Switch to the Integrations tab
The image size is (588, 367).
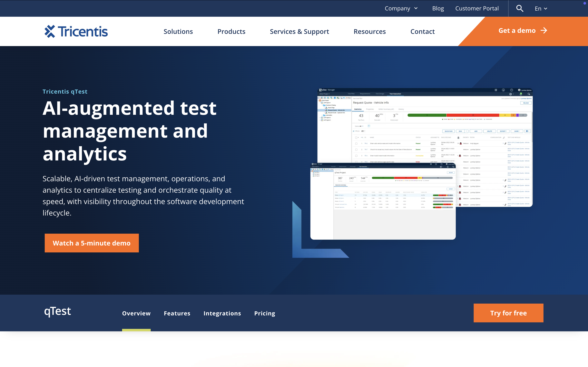pyautogui.click(x=222, y=313)
